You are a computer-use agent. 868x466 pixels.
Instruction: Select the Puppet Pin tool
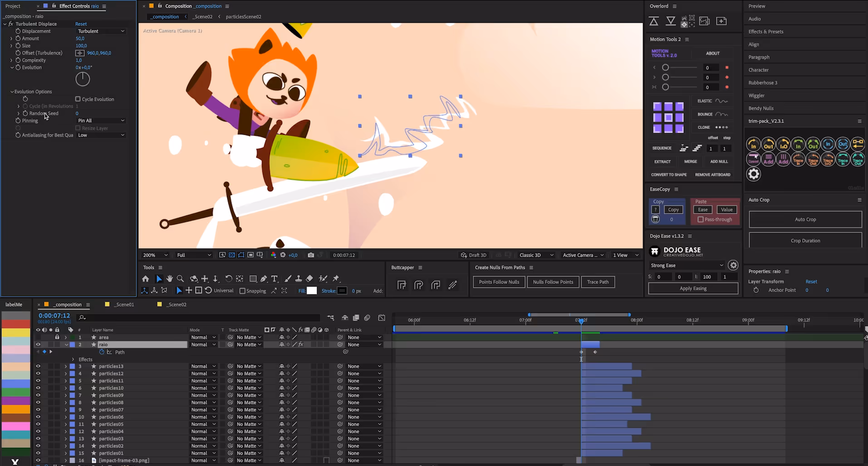tap(336, 279)
